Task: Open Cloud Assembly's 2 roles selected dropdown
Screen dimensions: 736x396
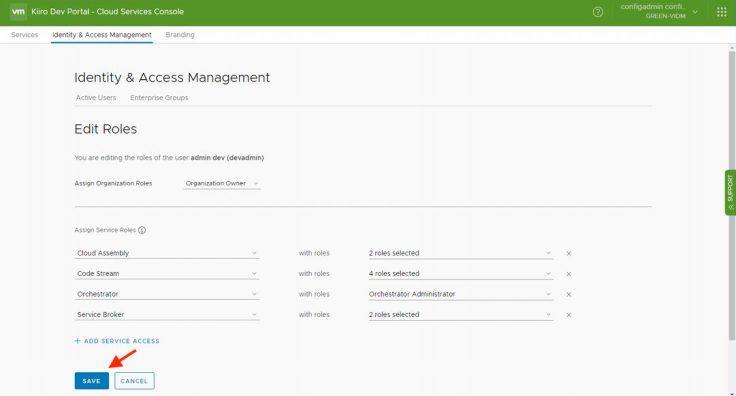Action: tap(460, 253)
